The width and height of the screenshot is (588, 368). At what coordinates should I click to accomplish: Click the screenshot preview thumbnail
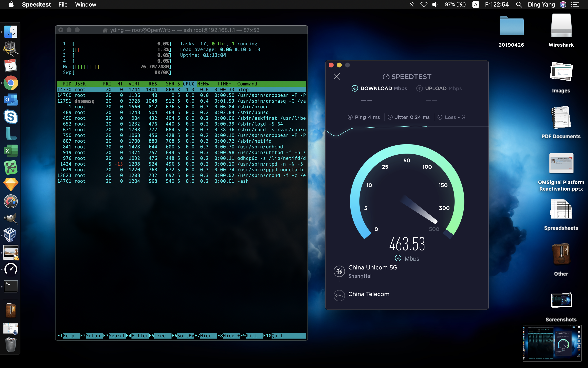tap(552, 343)
